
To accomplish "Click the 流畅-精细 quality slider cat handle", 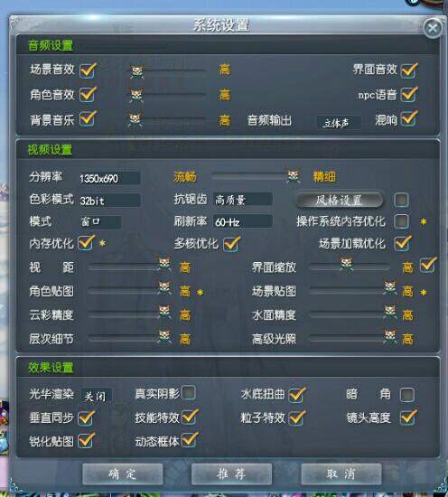I will pyautogui.click(x=293, y=176).
